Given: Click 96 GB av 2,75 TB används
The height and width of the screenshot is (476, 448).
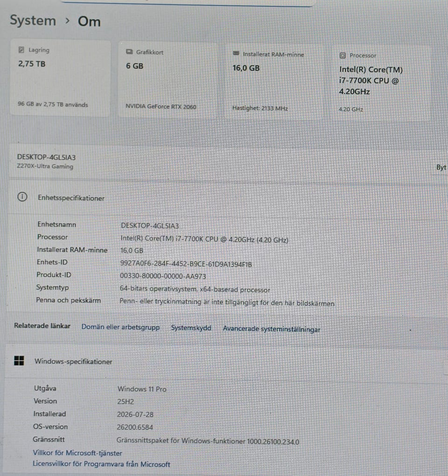Looking at the screenshot, I should click(x=53, y=104).
